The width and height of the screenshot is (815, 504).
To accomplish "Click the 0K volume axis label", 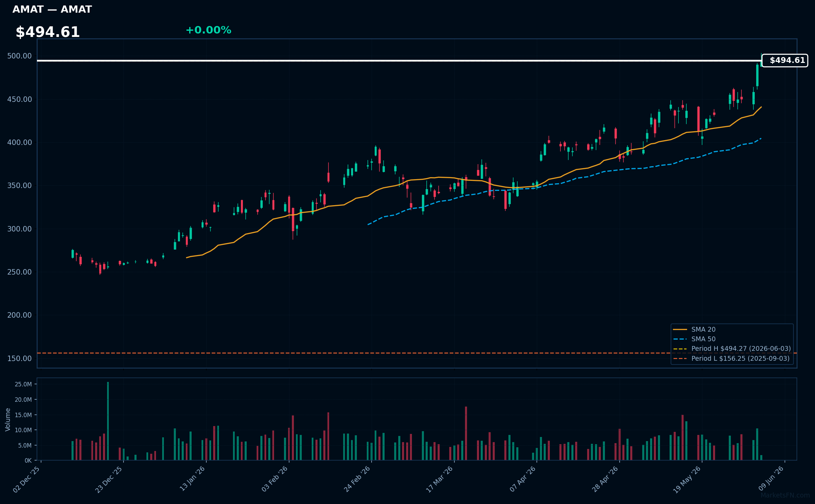I will [x=28, y=461].
